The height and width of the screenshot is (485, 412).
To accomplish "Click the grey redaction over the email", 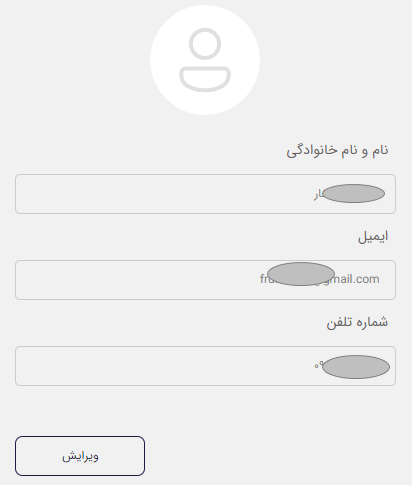I will pos(301,274).
